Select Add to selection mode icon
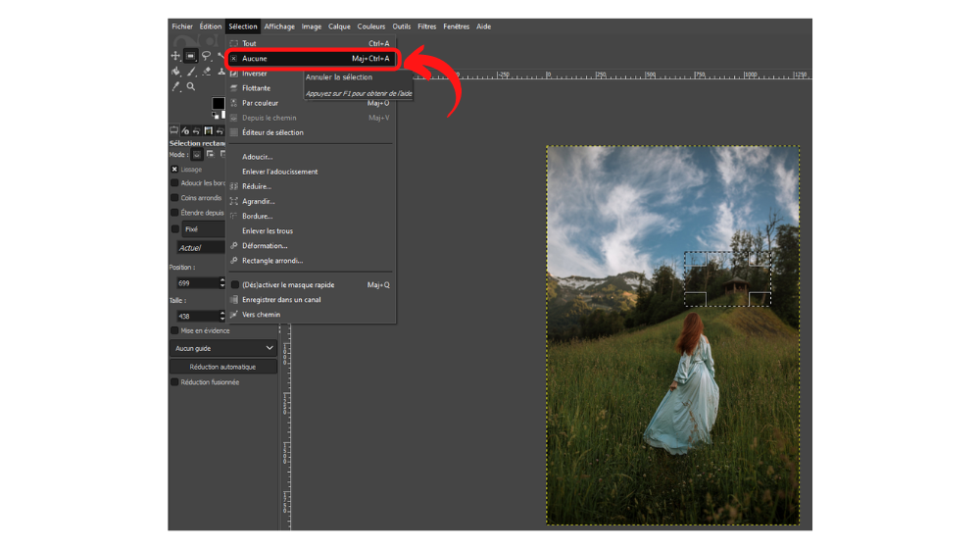Screen dimensions: 980x549 click(211, 155)
